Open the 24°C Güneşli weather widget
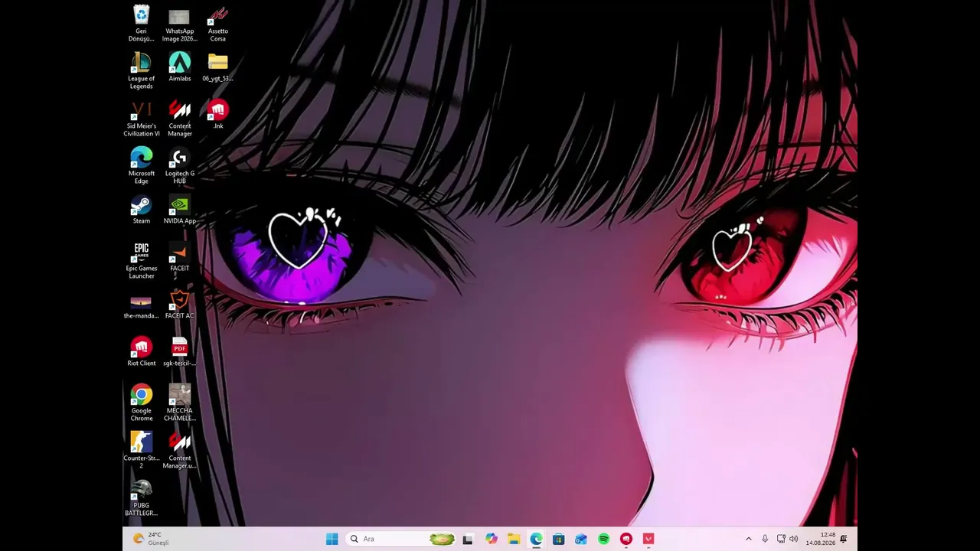980x551 pixels. click(x=151, y=539)
